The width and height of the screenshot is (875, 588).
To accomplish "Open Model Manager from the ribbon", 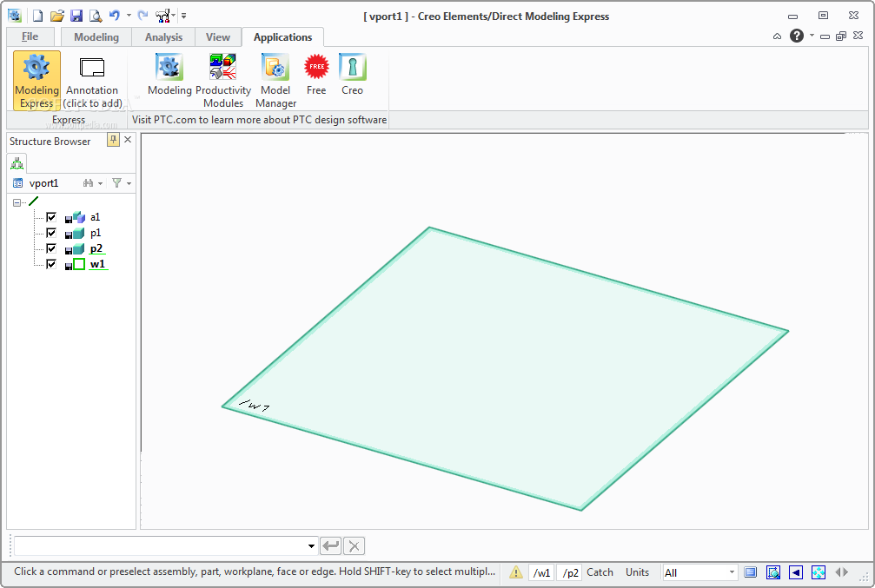I will click(275, 80).
